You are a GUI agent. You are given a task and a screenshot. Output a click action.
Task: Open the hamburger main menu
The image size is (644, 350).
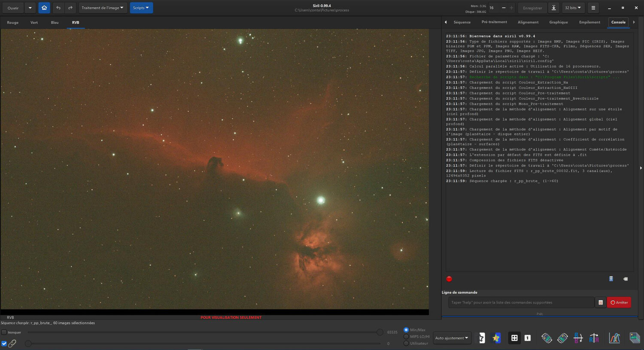pyautogui.click(x=593, y=8)
